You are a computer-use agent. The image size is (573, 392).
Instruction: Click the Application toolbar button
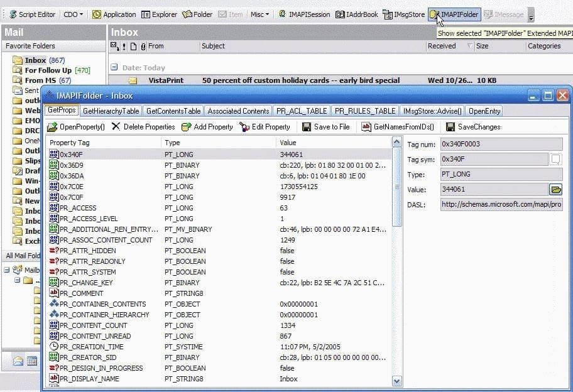click(x=114, y=14)
